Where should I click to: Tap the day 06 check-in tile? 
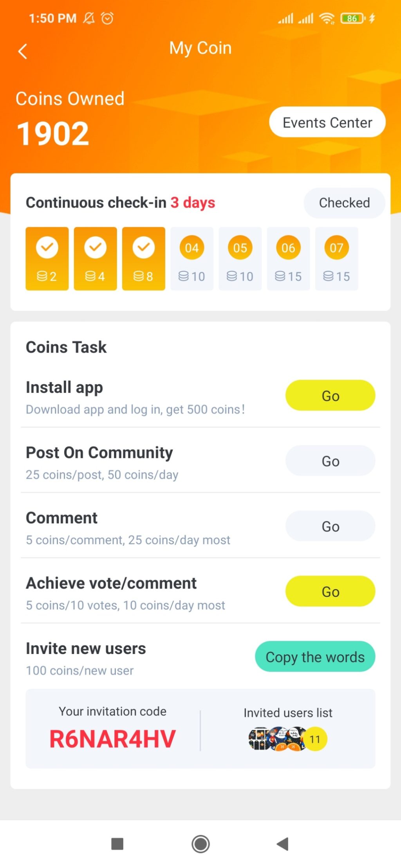288,259
